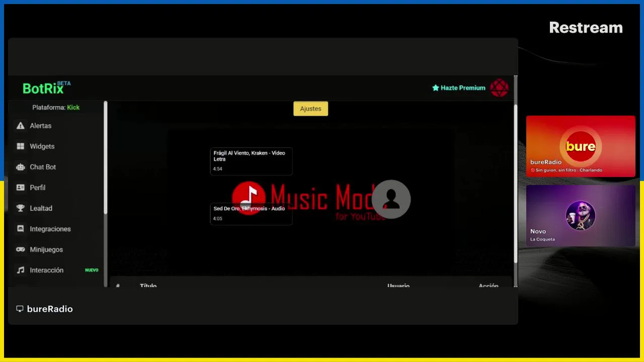Viewport: 644px width, 362px height.
Task: Select the Frágil Al Viento, Kraken song card
Action: coord(251,161)
